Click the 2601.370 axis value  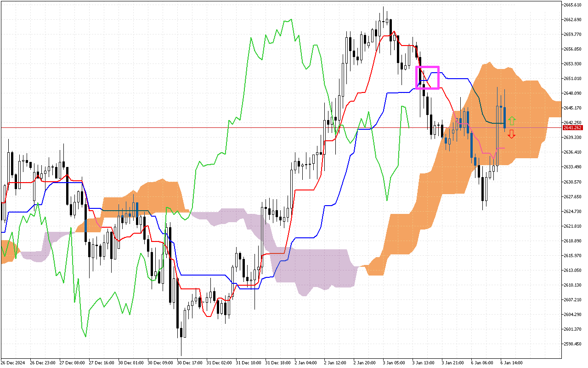(x=572, y=329)
